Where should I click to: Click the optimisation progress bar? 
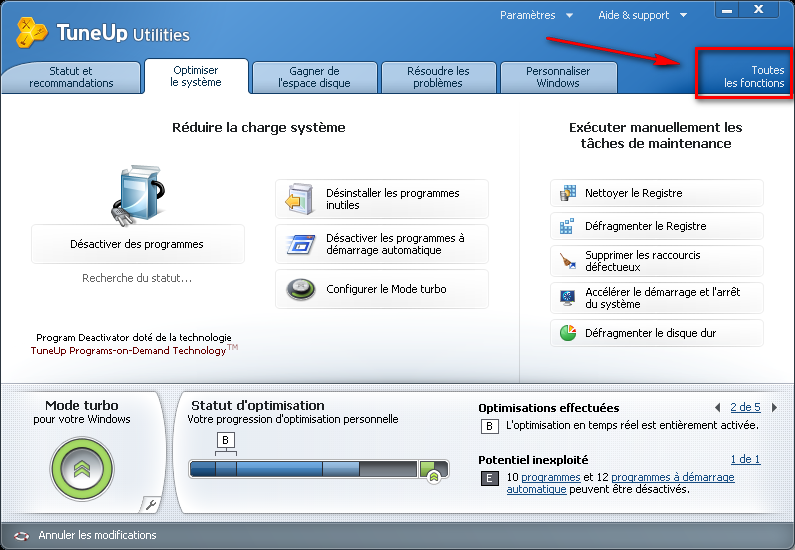tap(305, 470)
